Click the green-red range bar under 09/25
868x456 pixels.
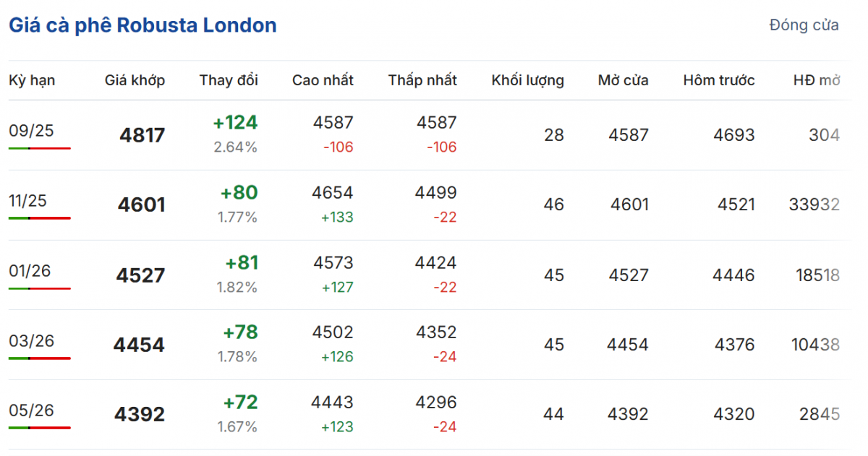point(40,148)
